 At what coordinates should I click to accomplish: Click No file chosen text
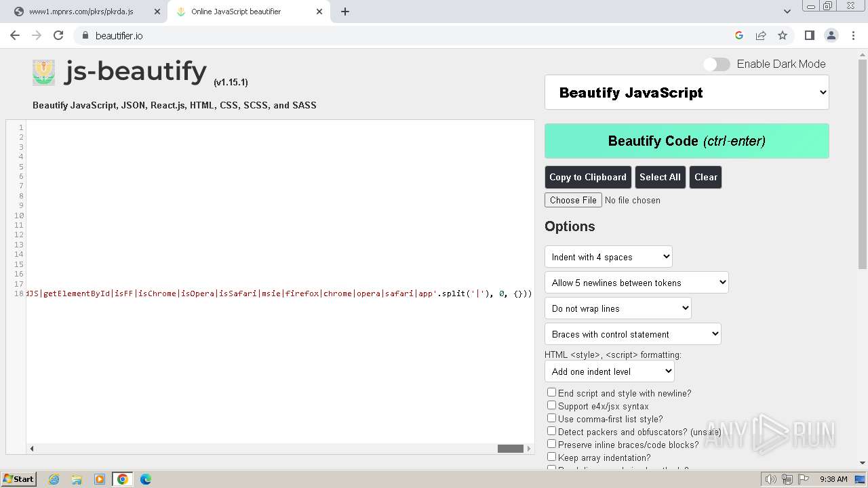(632, 200)
